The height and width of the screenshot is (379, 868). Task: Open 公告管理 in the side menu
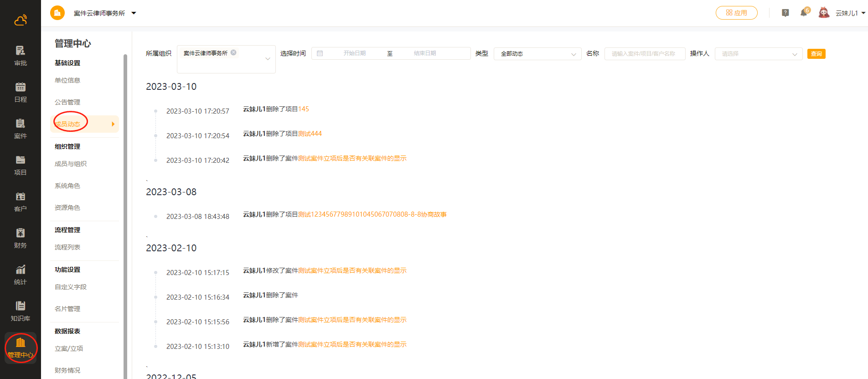(x=67, y=102)
